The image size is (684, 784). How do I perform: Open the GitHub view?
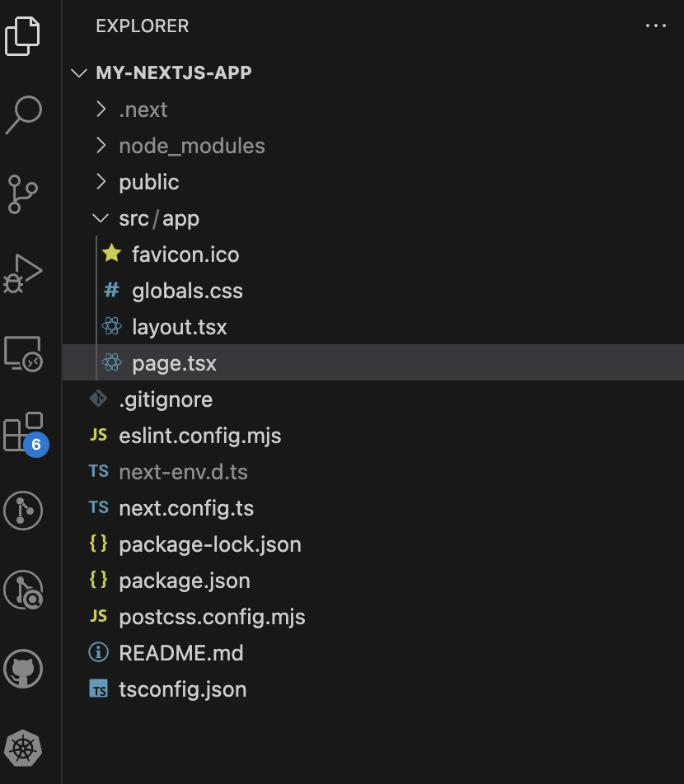coord(23,669)
